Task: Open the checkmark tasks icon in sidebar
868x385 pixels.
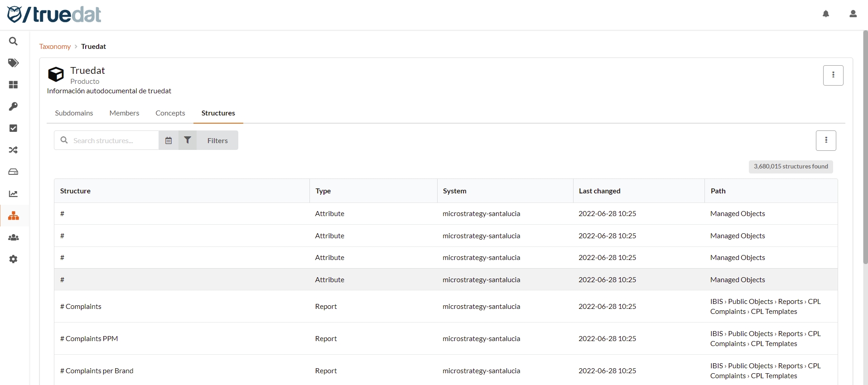Action: point(14,128)
